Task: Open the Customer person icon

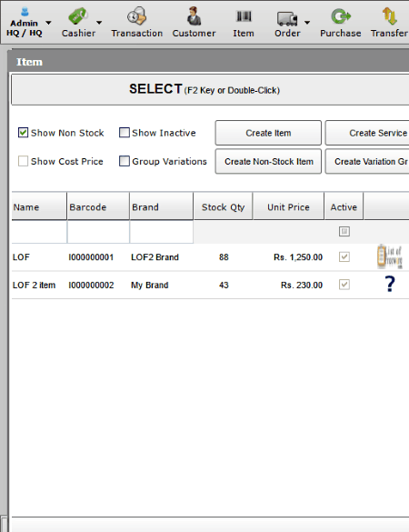Action: (x=194, y=16)
